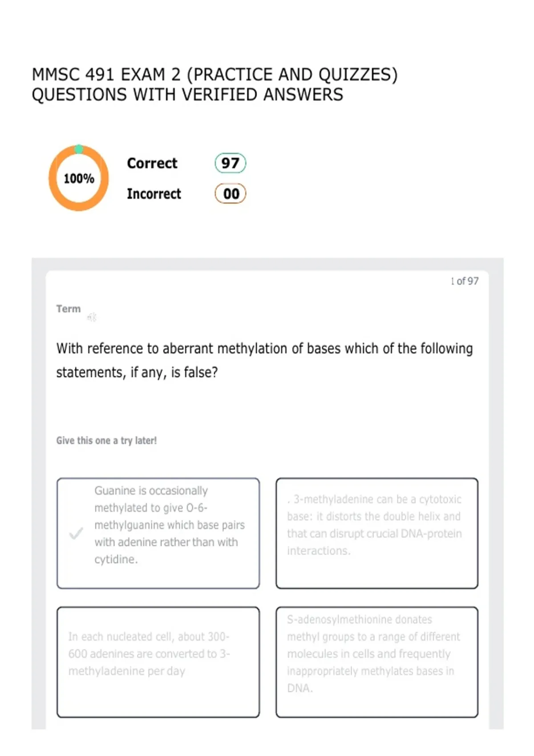Select the answer about O-6-methylguanine pairing

click(158, 533)
